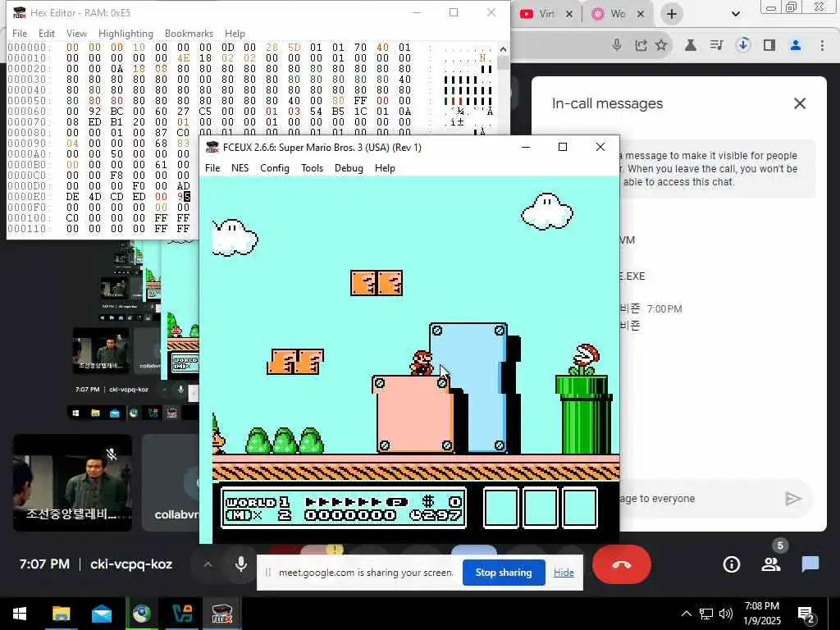The image size is (840, 630).
Task: Expand the browser tab search chevron
Action: 736,14
